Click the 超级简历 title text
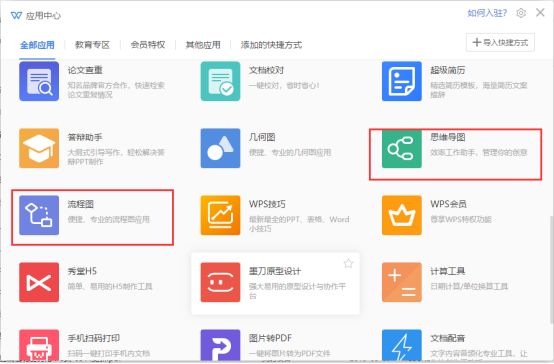This screenshot has height=364, width=554. pos(448,70)
